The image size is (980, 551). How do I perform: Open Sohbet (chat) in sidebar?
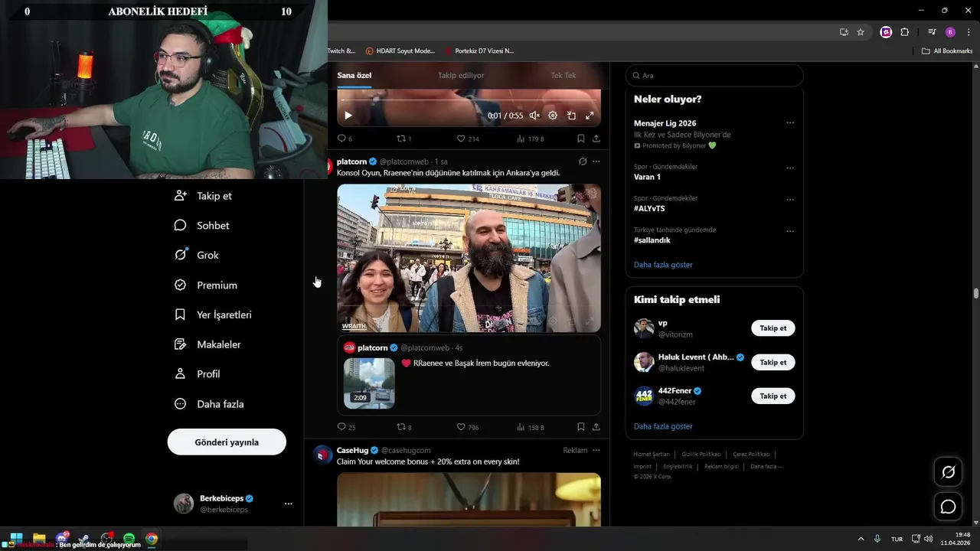[201, 226]
